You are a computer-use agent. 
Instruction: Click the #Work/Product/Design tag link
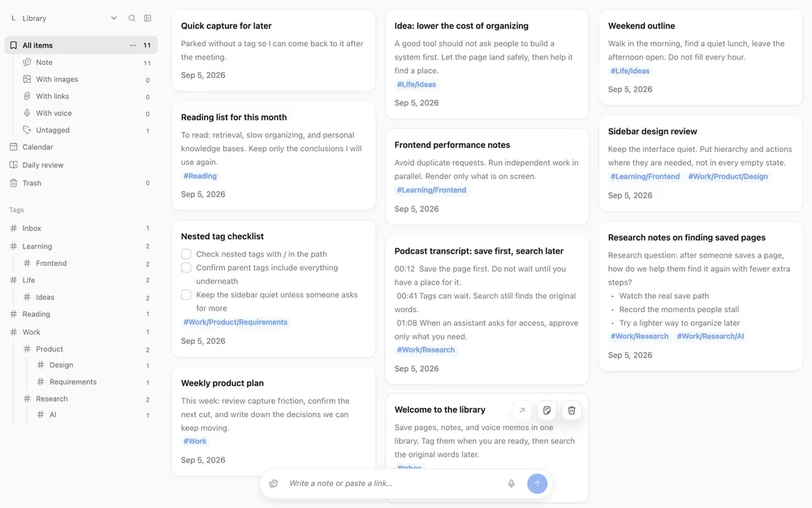tap(728, 176)
